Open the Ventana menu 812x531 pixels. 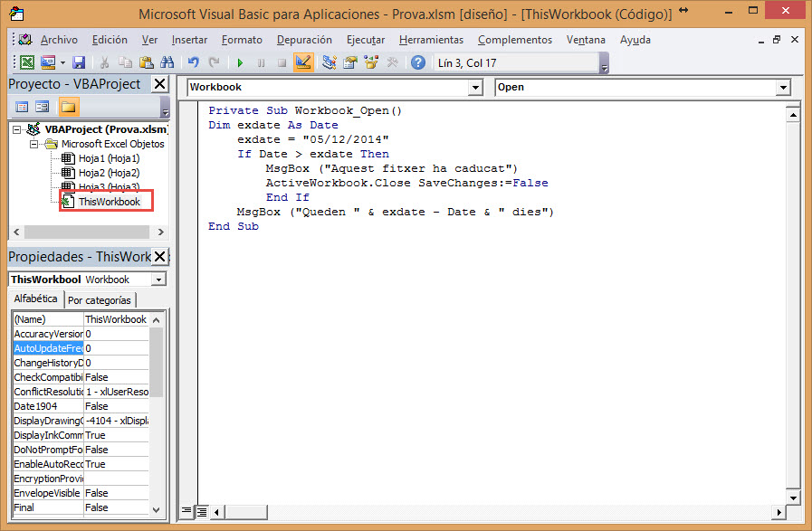click(586, 40)
